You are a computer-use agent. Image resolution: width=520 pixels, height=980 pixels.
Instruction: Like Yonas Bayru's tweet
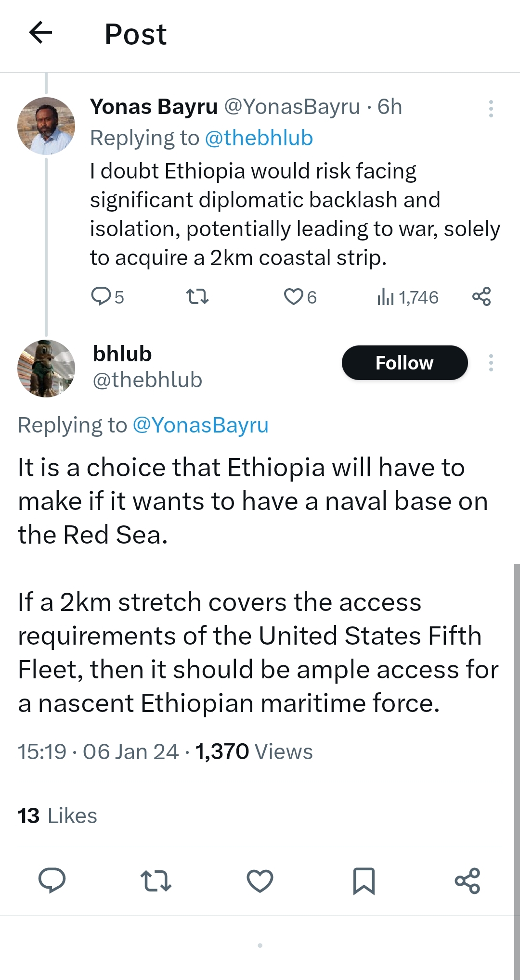293,296
